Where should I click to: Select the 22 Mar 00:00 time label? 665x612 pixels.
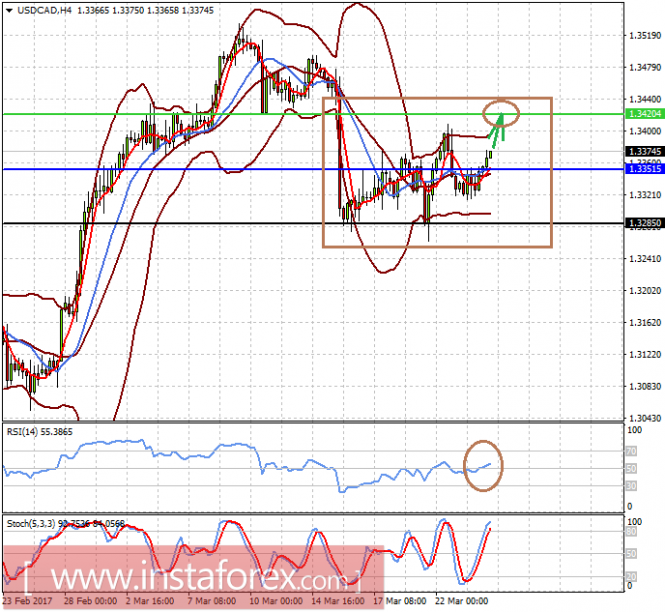click(x=462, y=601)
